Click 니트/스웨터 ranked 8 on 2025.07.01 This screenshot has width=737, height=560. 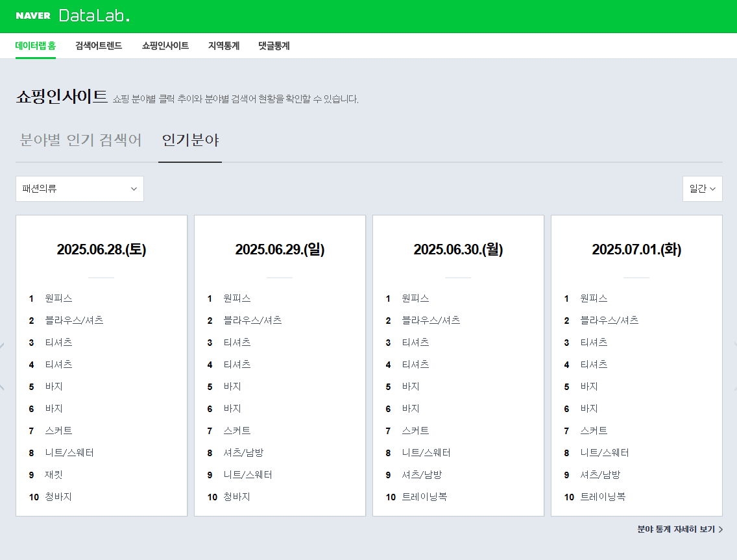605,453
